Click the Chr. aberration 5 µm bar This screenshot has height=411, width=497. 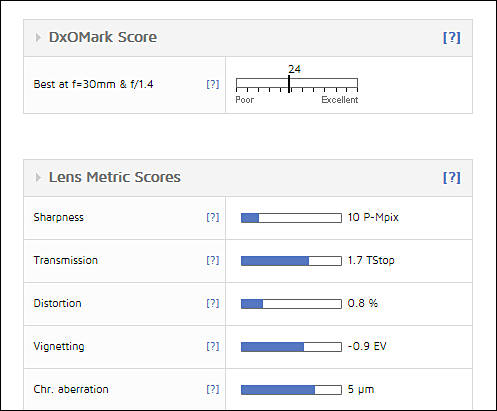291,390
